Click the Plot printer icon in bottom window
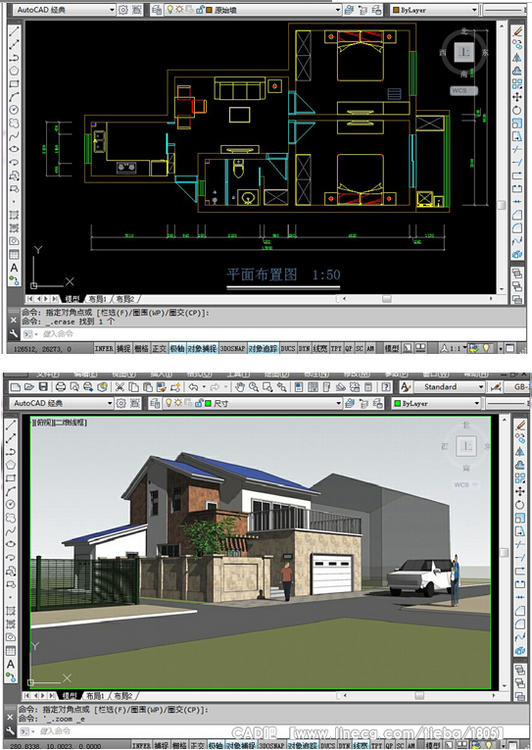Image resolution: width=532 pixels, height=750 pixels. 61,387
